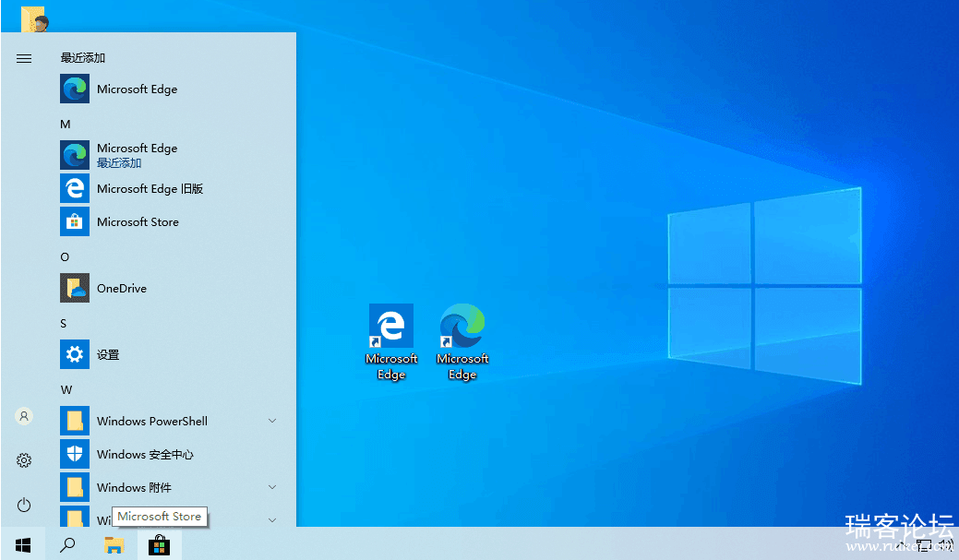The width and height of the screenshot is (959, 560).
Task: Click the letter M group header
Action: click(66, 125)
